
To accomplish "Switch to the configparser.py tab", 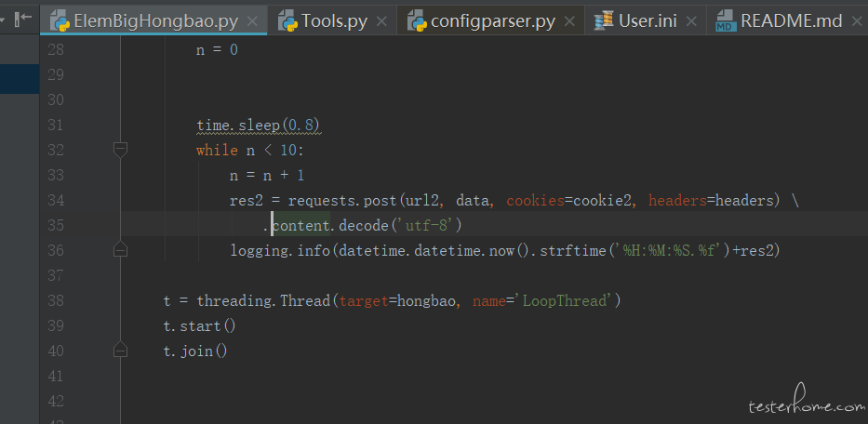I will (491, 21).
